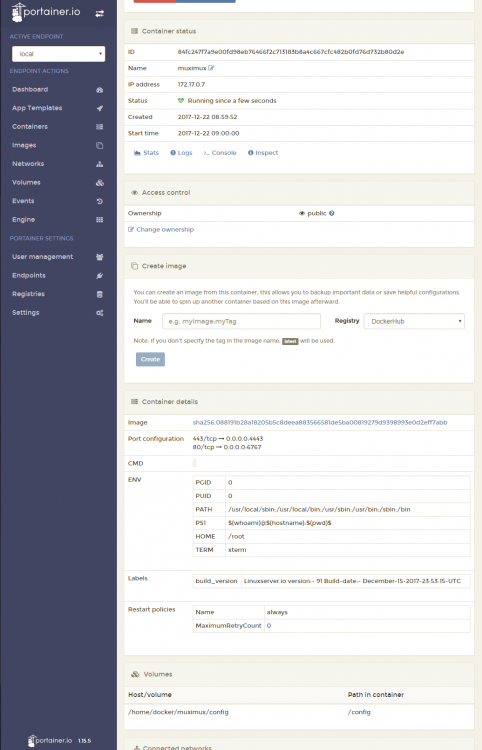This screenshot has height=750, width=482.
Task: Click the Containers list icon
Action: point(99,127)
